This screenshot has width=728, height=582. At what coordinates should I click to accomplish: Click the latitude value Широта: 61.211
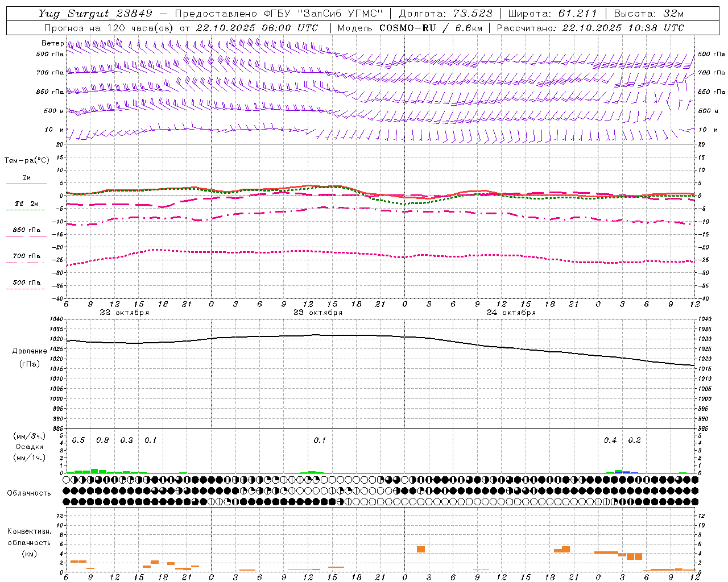point(552,14)
